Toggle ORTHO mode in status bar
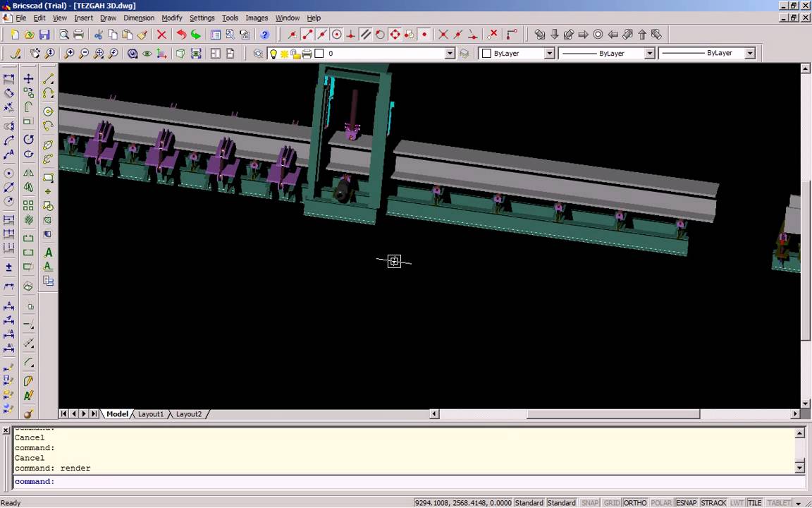The image size is (812, 508). pos(635,503)
